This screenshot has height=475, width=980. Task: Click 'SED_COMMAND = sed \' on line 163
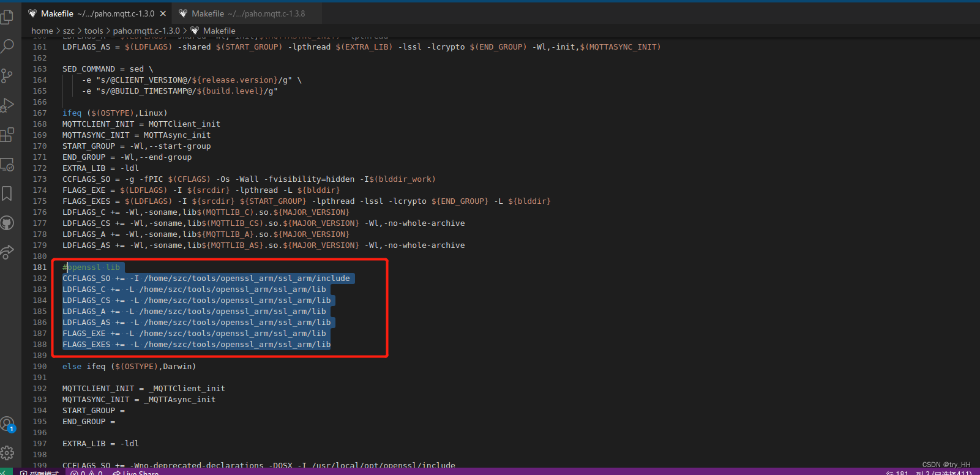point(108,69)
